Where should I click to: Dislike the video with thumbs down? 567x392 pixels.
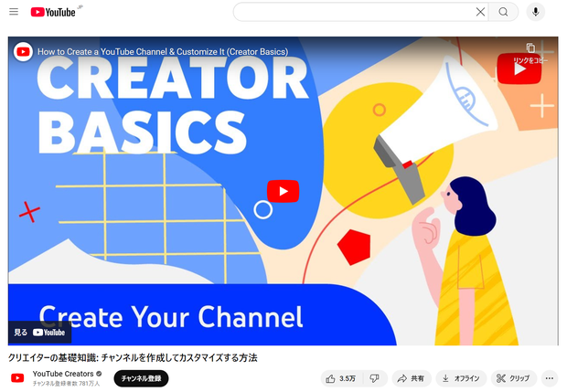375,378
